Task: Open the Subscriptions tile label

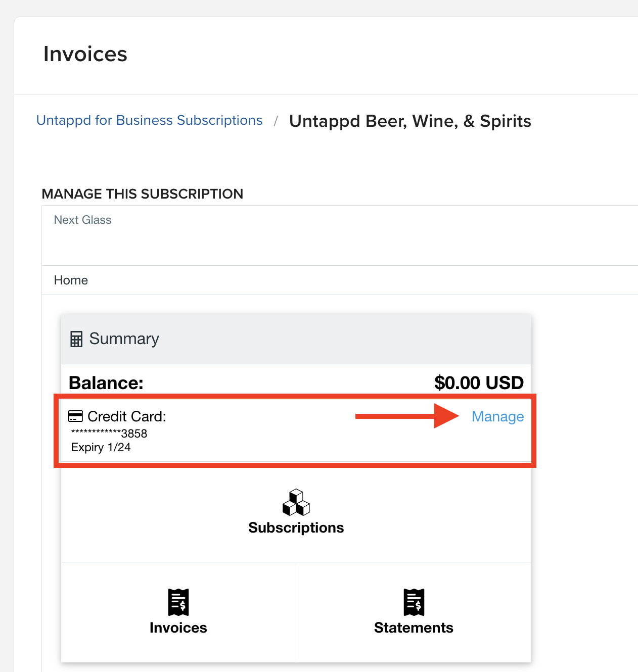Action: 296,527
